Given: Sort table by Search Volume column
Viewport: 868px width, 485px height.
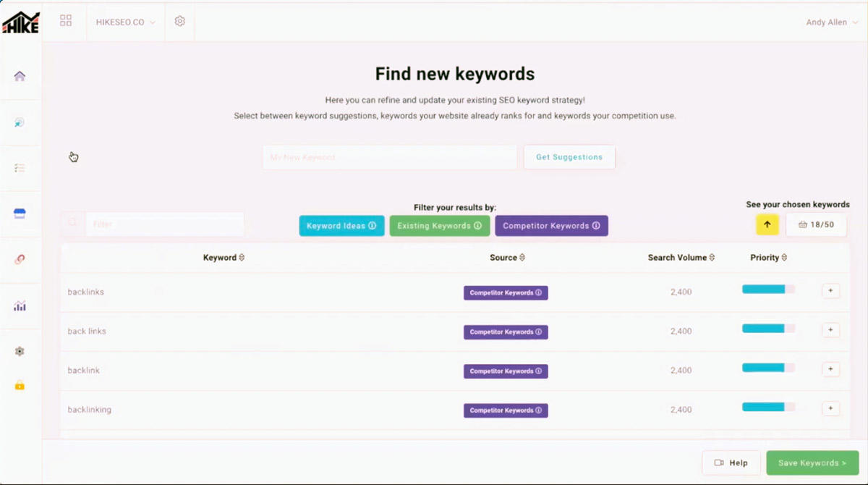Looking at the screenshot, I should (681, 258).
